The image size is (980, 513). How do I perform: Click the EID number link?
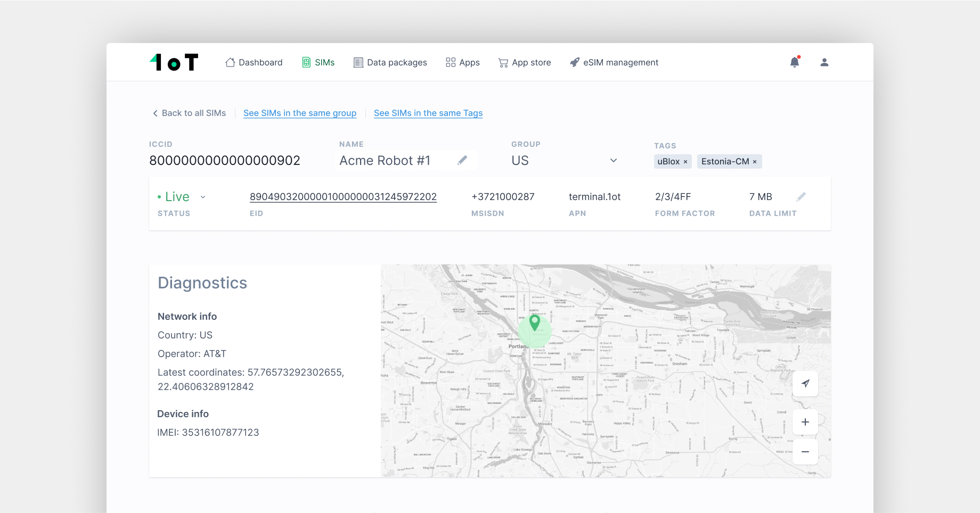343,197
